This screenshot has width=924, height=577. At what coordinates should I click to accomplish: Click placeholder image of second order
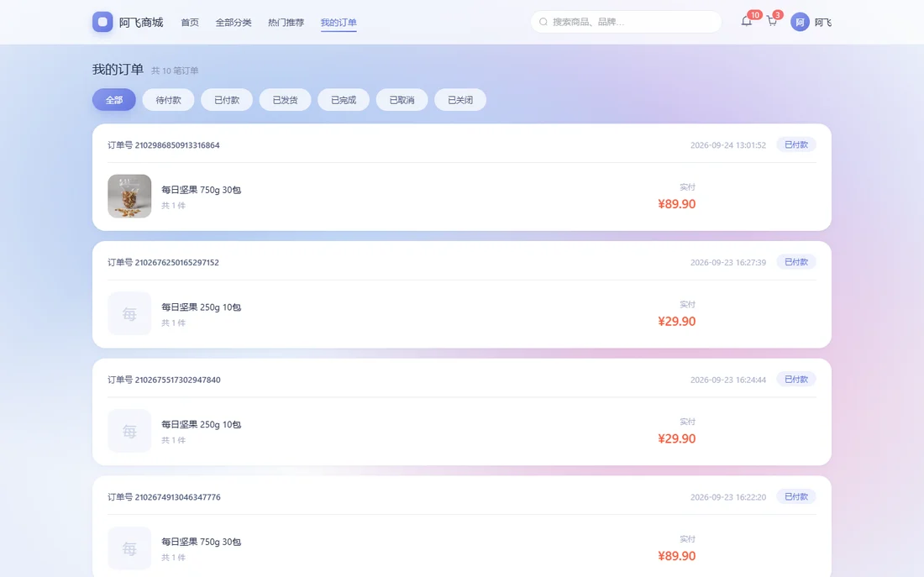129,313
